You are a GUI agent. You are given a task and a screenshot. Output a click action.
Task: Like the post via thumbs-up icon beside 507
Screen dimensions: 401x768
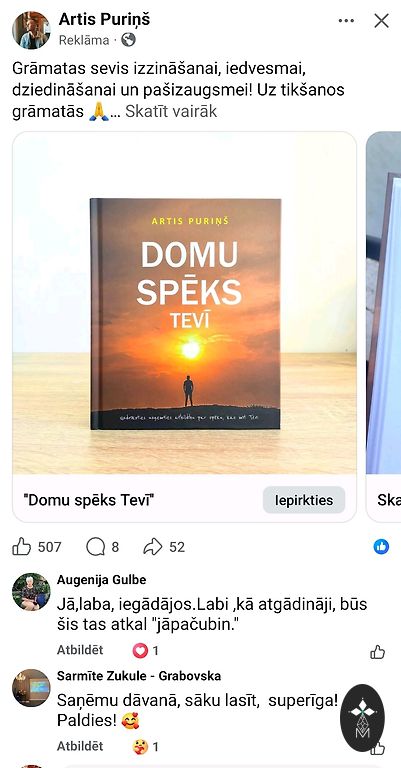pos(22,547)
